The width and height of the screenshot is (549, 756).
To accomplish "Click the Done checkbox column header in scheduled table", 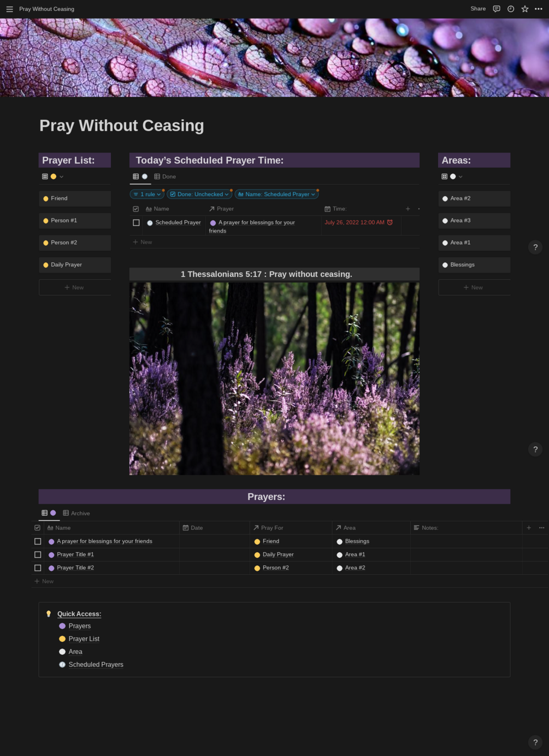I will point(136,209).
